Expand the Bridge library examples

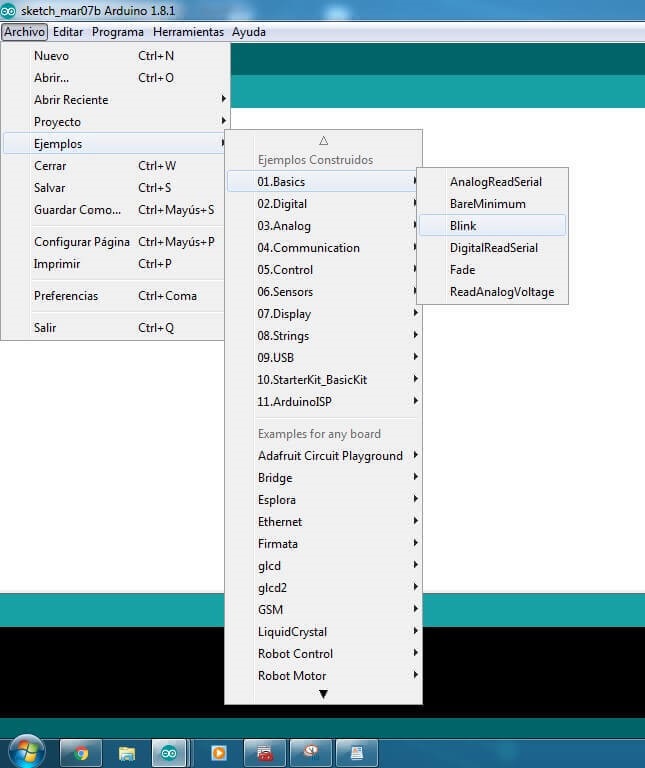coord(323,478)
